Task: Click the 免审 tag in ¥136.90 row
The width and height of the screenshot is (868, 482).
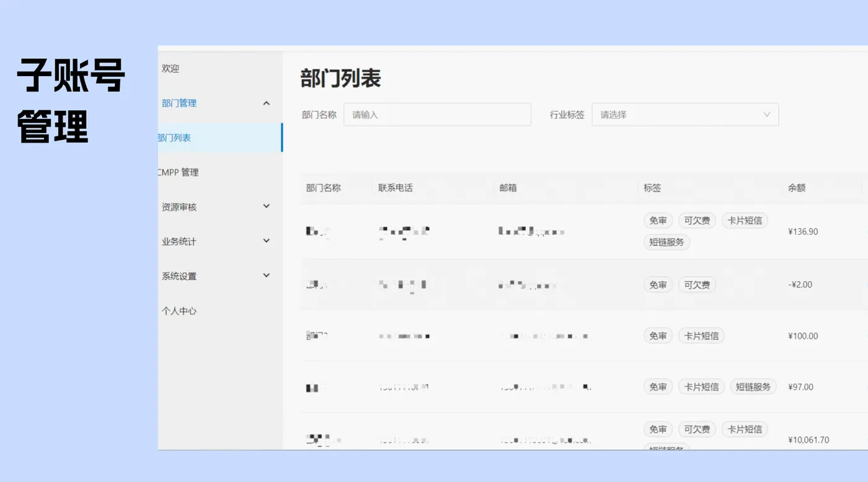Action: [x=658, y=221]
